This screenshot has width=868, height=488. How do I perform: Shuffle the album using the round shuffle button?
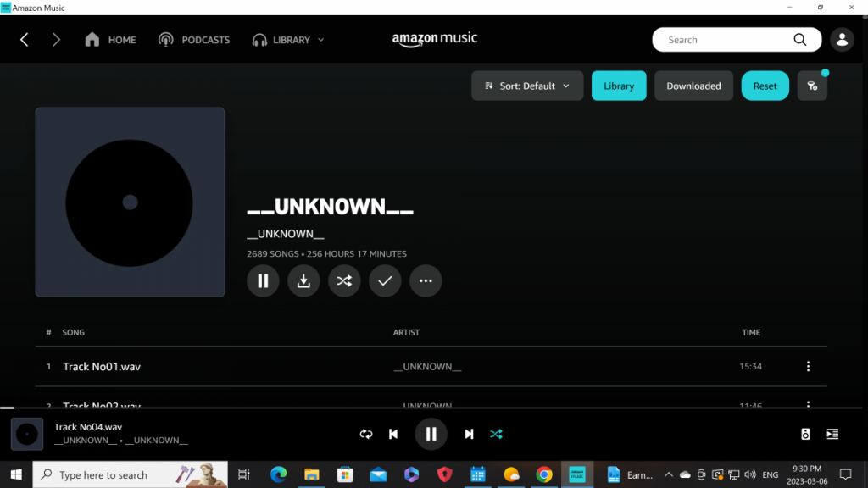coord(344,281)
